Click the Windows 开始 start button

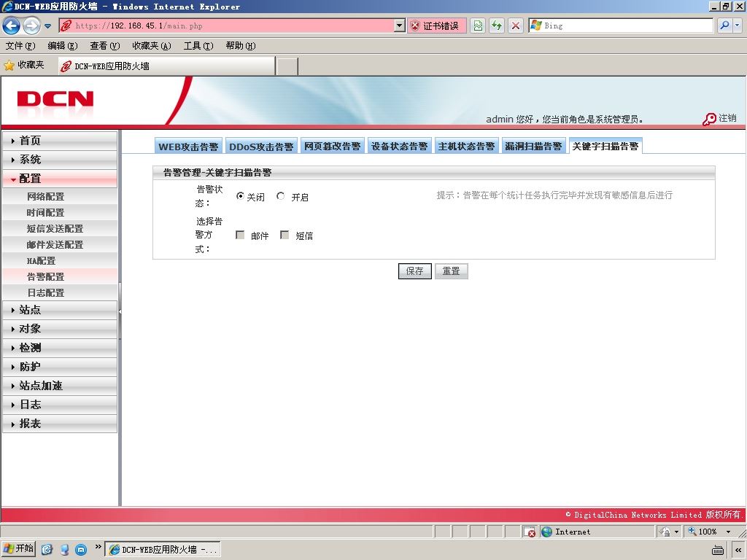pyautogui.click(x=18, y=549)
